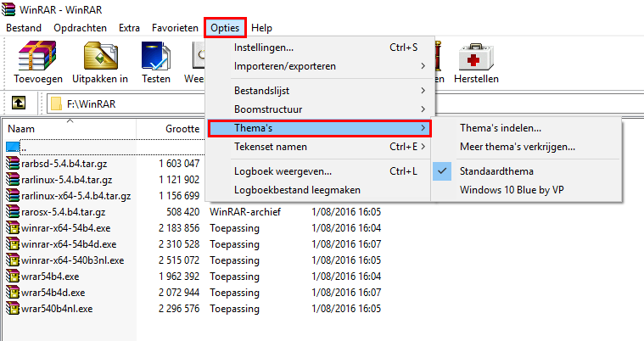This screenshot has height=341, width=644.
Task: Click the wrar54b4d.exe file icon
Action: pyautogui.click(x=13, y=292)
